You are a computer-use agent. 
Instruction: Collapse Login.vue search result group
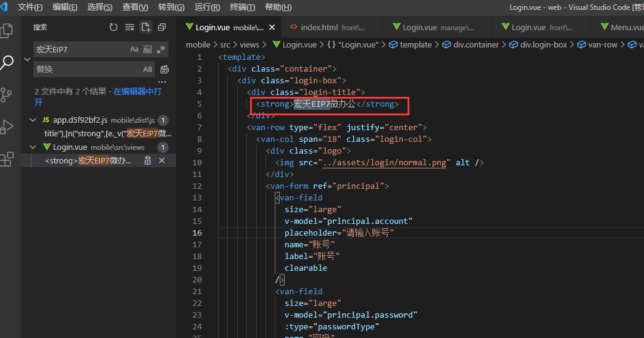pos(33,147)
